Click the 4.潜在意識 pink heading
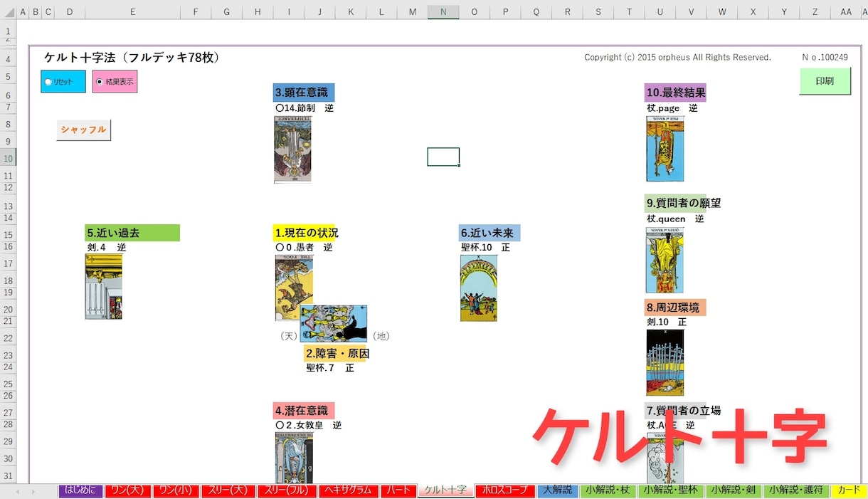868x499 pixels. (304, 411)
